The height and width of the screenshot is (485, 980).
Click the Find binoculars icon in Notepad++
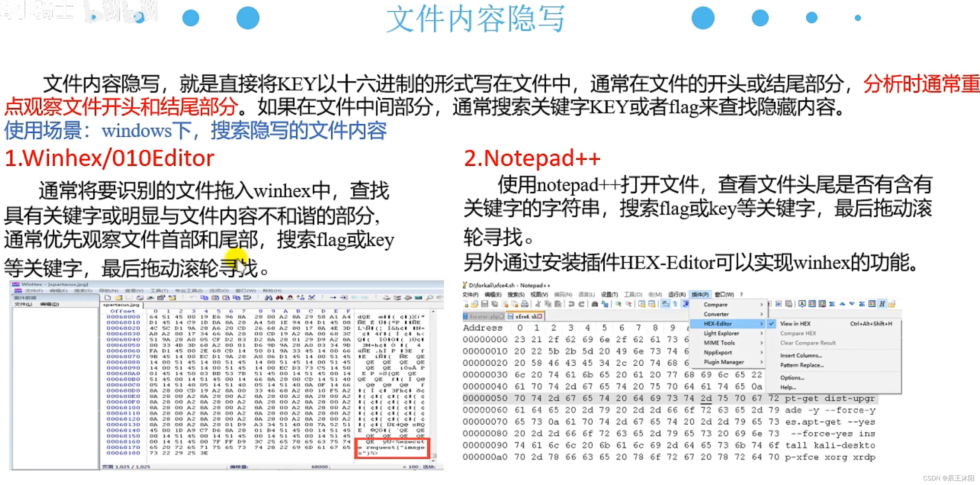pyautogui.click(x=595, y=304)
